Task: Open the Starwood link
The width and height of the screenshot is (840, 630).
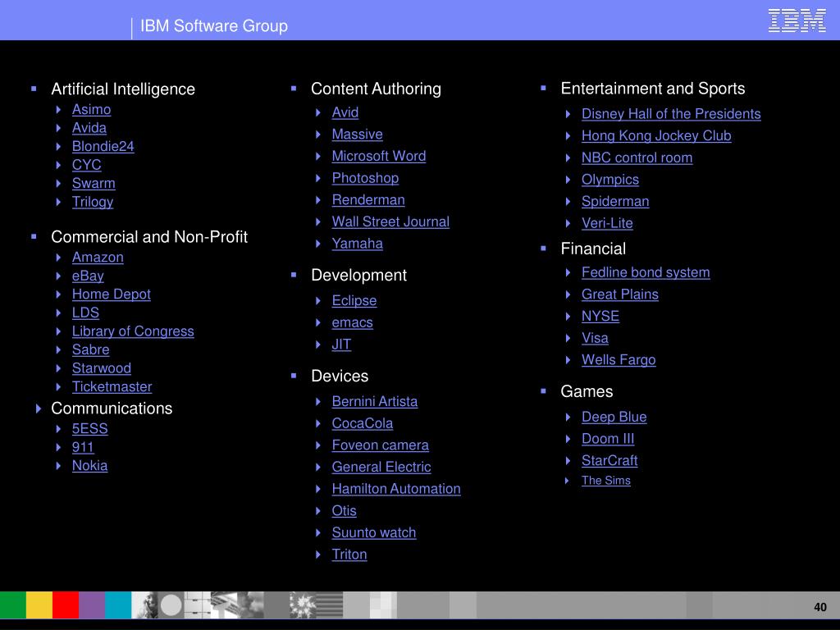Action: [101, 368]
